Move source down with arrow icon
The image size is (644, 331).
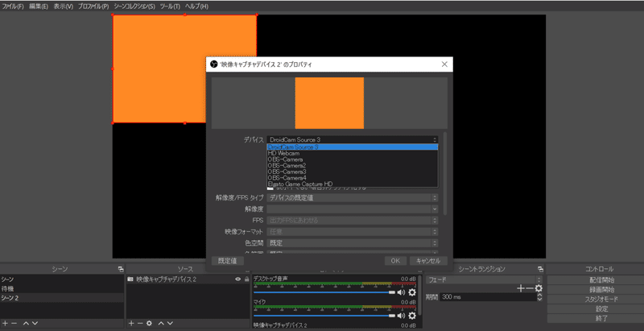[x=170, y=323]
